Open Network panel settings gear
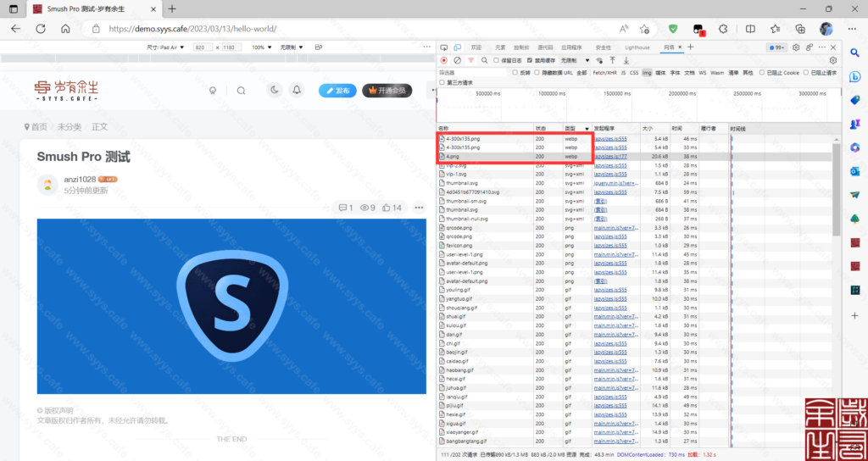 tap(833, 60)
